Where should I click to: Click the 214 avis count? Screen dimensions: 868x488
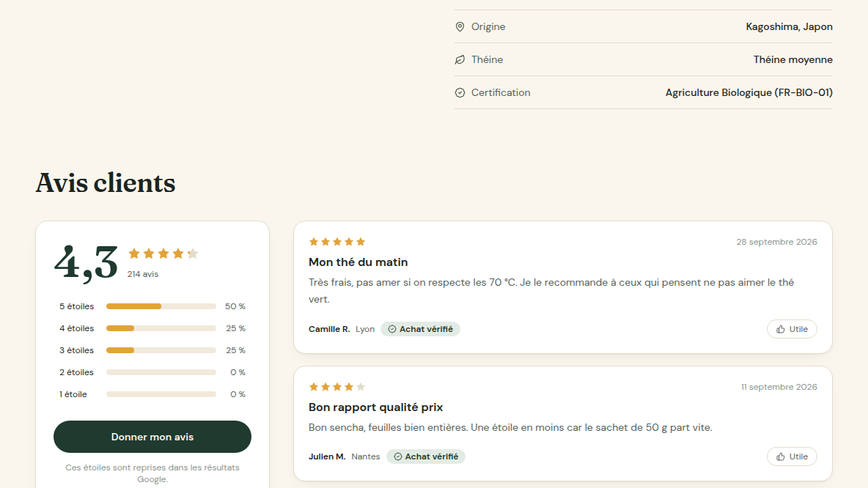143,274
